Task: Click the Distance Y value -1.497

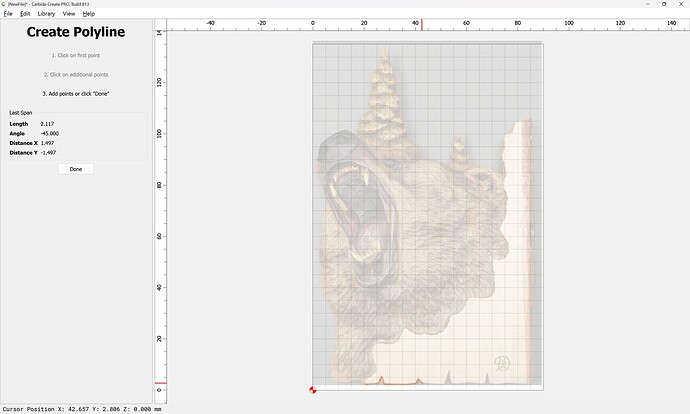Action: [x=48, y=153]
